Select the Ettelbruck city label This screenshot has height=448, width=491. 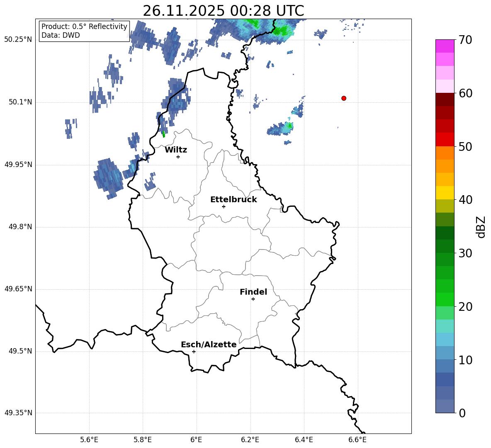click(233, 200)
